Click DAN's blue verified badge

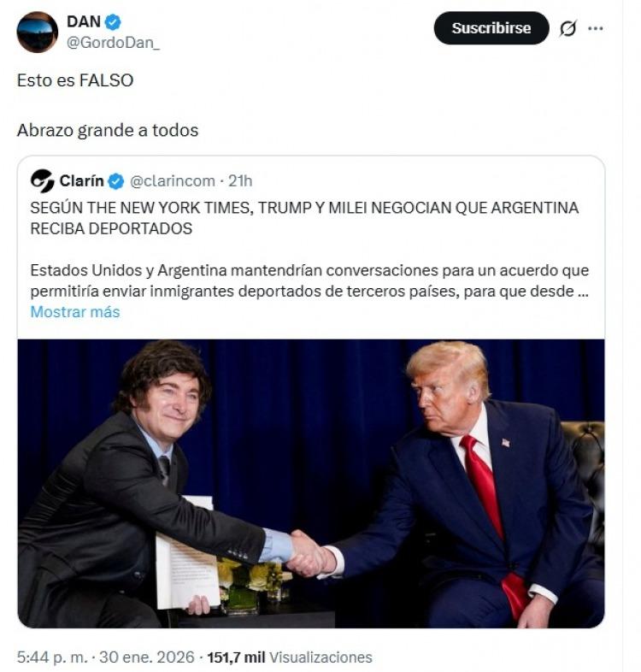pyautogui.click(x=113, y=22)
